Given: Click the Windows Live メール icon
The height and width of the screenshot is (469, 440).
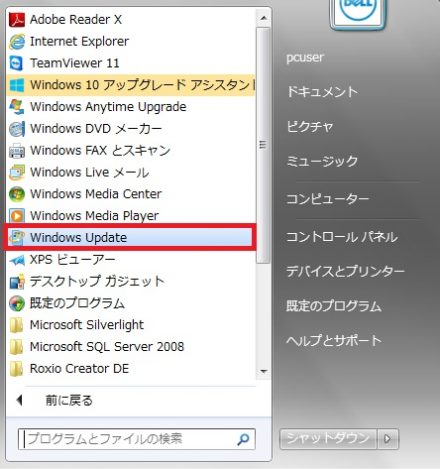Looking at the screenshot, I should click(17, 172).
